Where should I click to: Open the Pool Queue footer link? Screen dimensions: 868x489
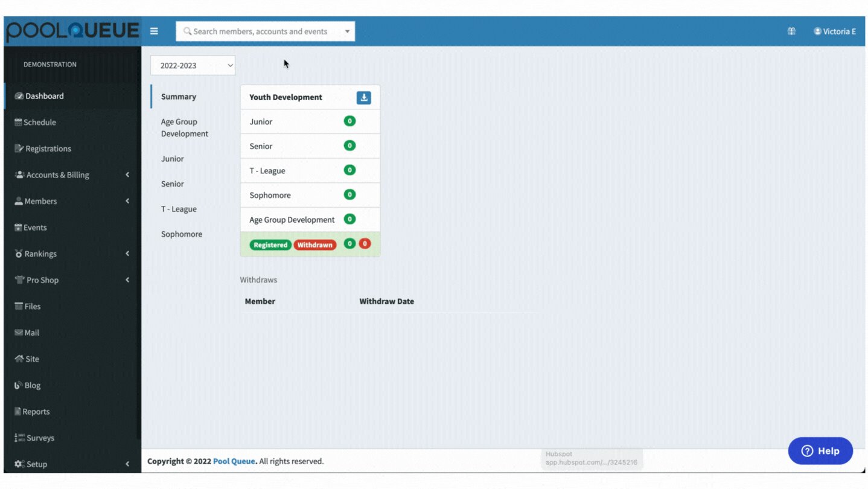234,461
